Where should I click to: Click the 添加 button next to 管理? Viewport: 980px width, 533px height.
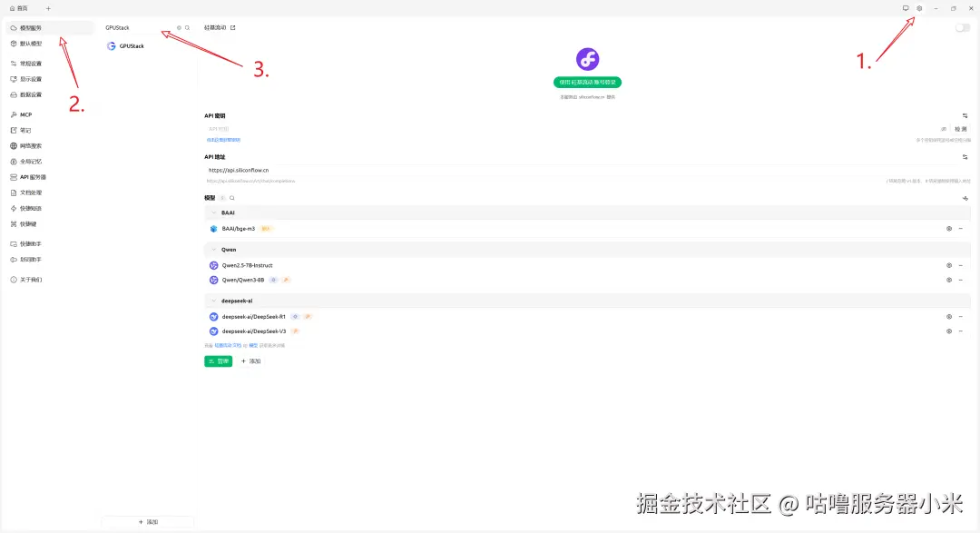click(251, 361)
